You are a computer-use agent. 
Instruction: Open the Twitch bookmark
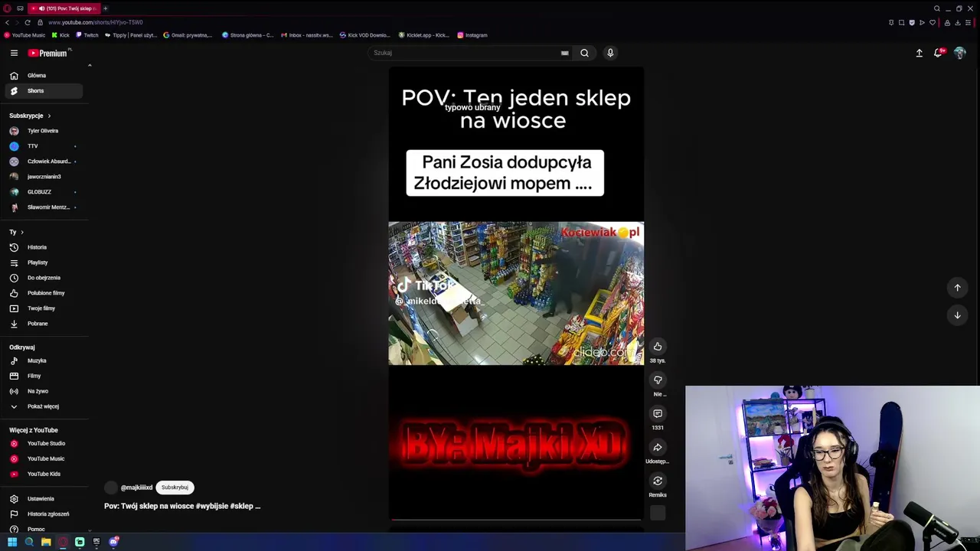(87, 35)
